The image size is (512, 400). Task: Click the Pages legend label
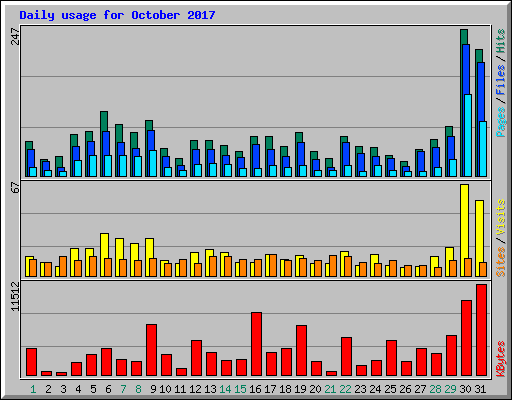point(501,122)
